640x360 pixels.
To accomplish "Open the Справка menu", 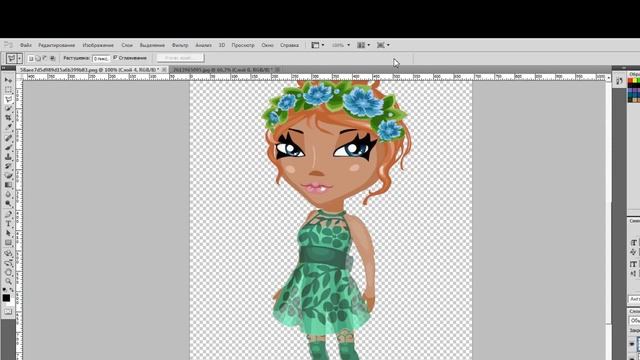I will 289,45.
